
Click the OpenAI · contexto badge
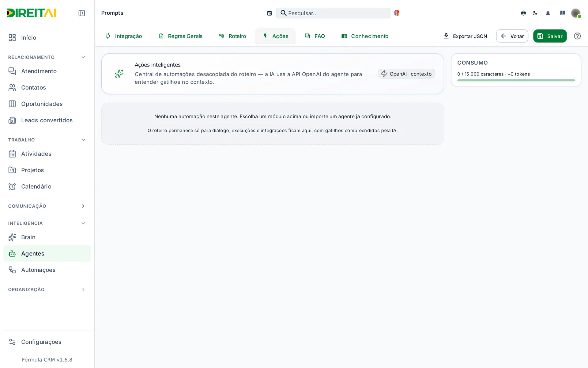pyautogui.click(x=406, y=74)
